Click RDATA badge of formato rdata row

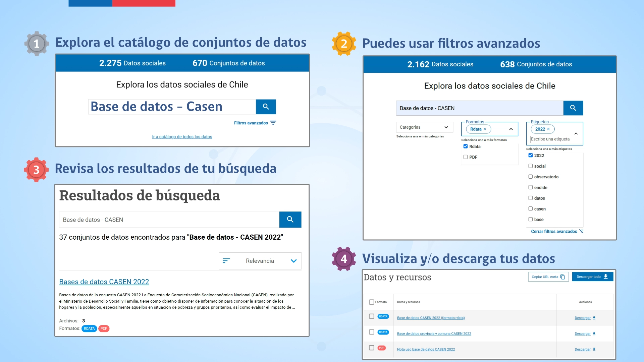[383, 316]
